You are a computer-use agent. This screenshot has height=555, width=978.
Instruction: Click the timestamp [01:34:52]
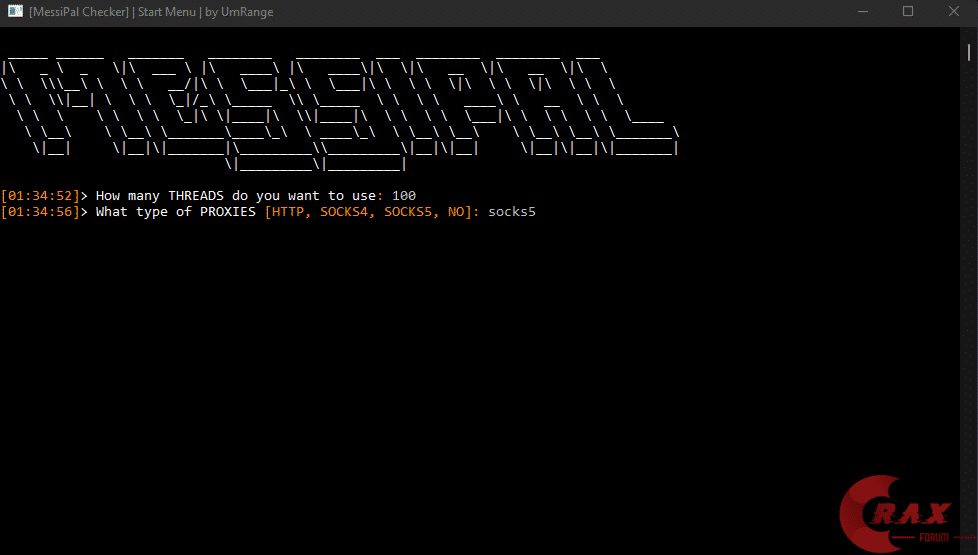[41, 196]
